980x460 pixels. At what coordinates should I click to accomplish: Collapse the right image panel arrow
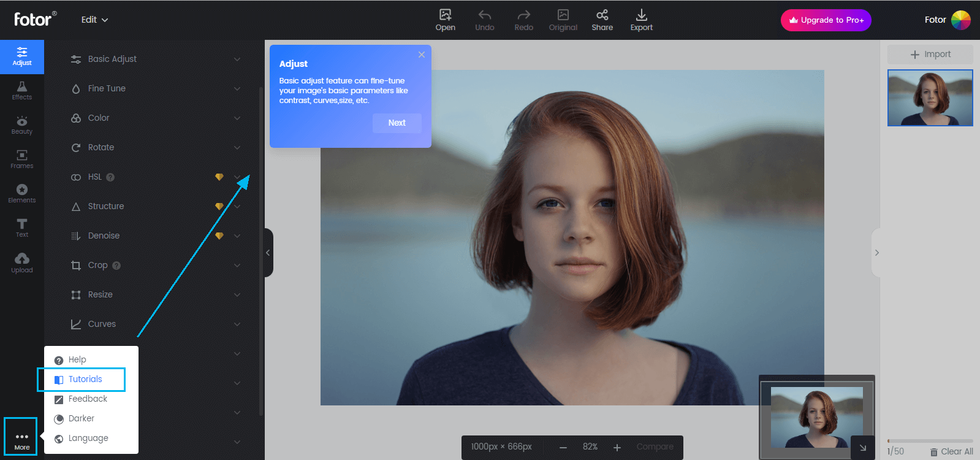[x=876, y=253]
